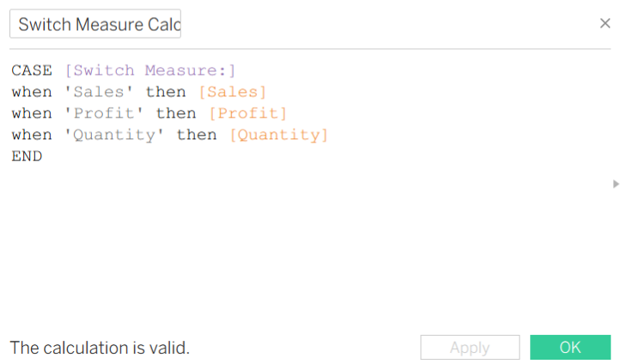The height and width of the screenshot is (364, 621).
Task: Click the empty editor area below END
Action: [x=258, y=240]
